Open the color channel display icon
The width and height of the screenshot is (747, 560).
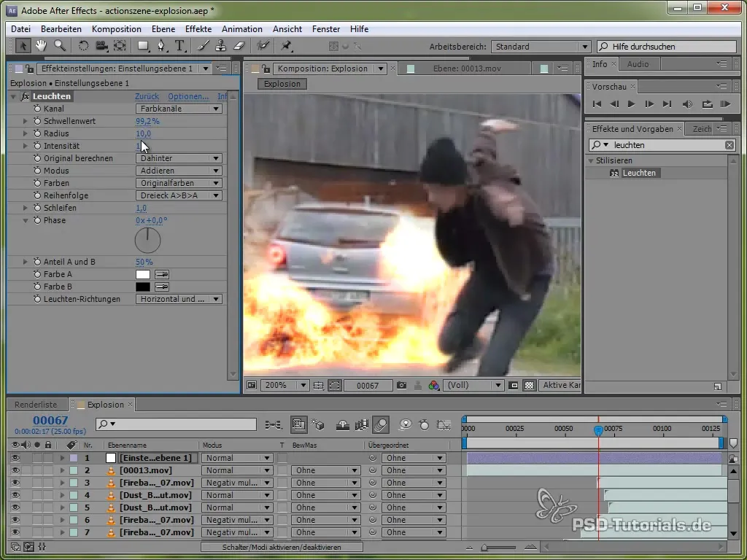pyautogui.click(x=433, y=385)
